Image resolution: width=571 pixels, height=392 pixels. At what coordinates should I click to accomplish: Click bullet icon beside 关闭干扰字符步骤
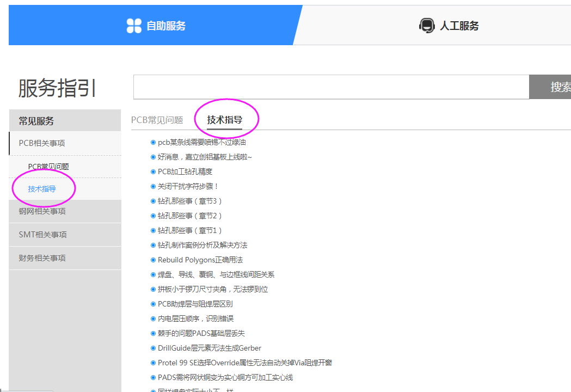[x=153, y=186]
